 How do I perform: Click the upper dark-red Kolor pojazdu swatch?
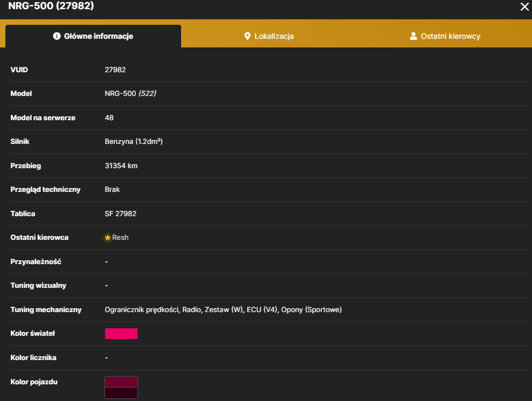[x=121, y=382]
